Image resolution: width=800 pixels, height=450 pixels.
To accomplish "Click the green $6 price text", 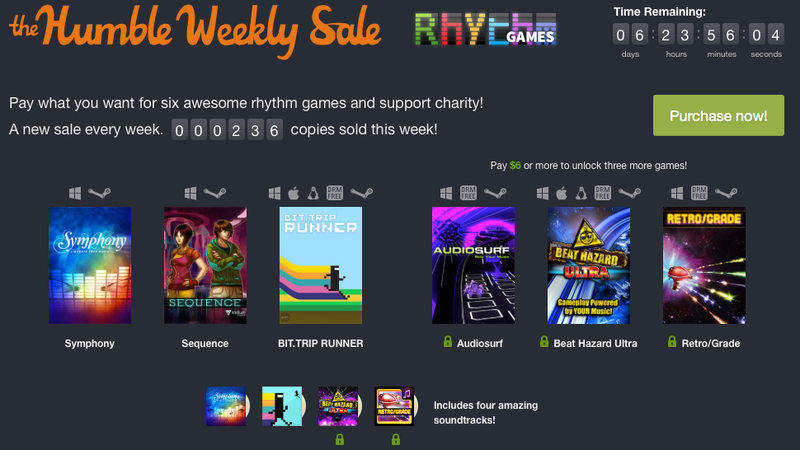I will [x=515, y=165].
